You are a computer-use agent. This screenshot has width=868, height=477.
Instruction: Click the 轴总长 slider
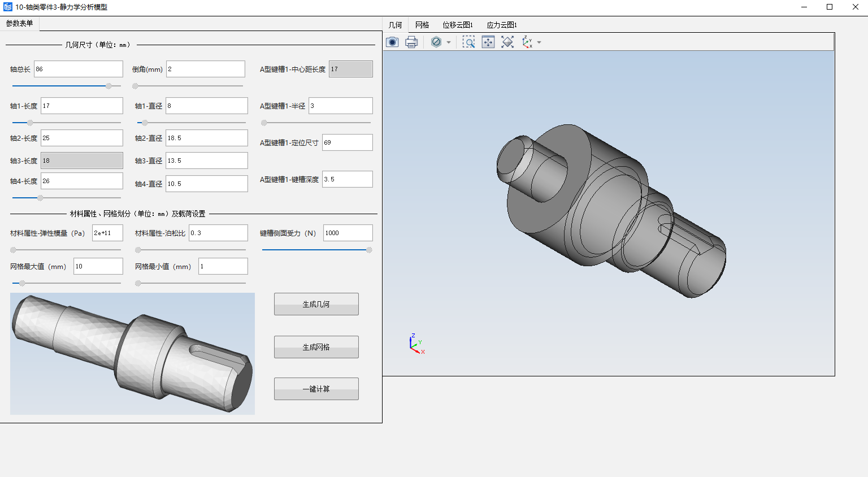tap(67, 86)
